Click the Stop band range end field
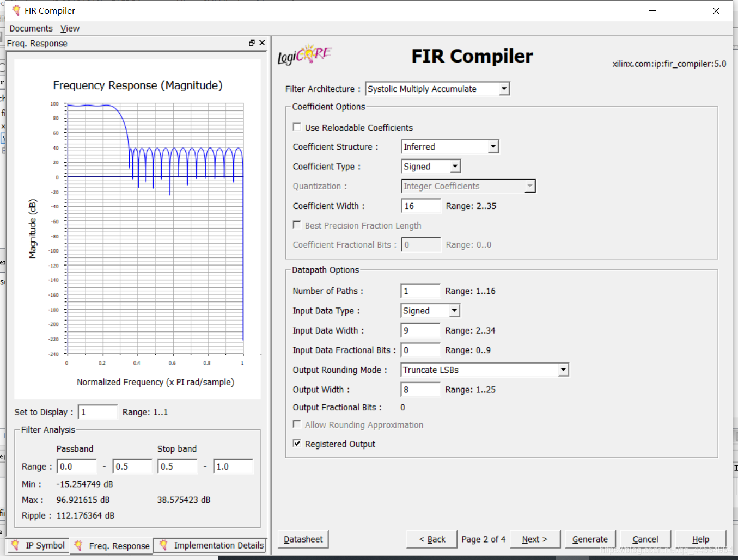The image size is (738, 560). click(233, 466)
